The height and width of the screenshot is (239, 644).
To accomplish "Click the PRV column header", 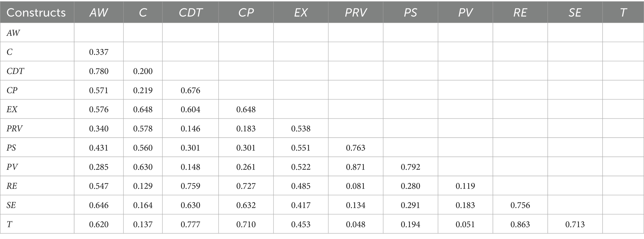I will (x=355, y=12).
